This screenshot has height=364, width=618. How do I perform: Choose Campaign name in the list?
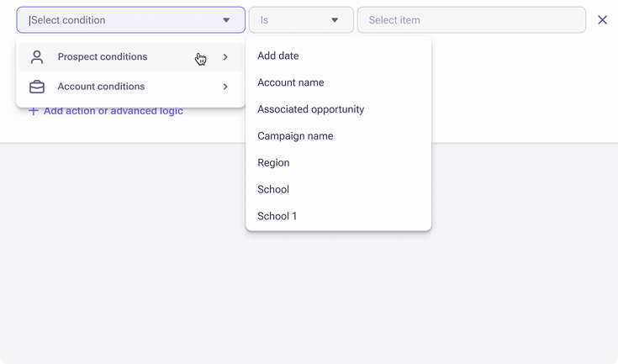click(x=295, y=136)
